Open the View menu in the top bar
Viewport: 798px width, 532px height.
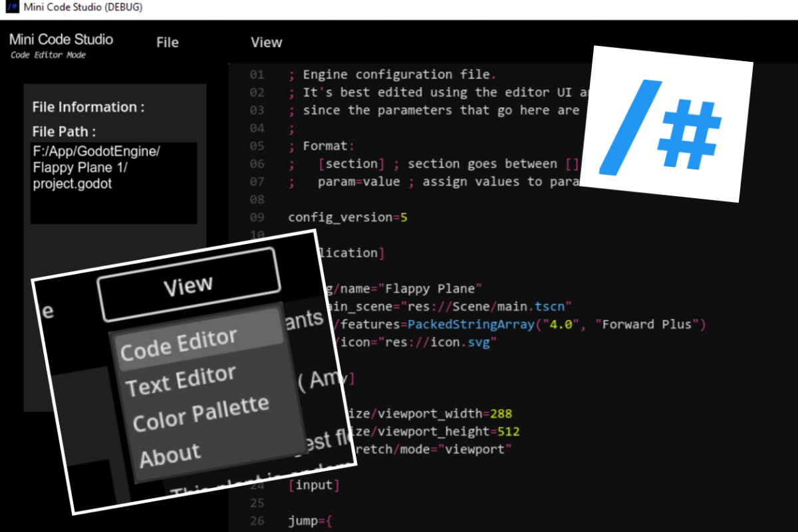click(267, 43)
